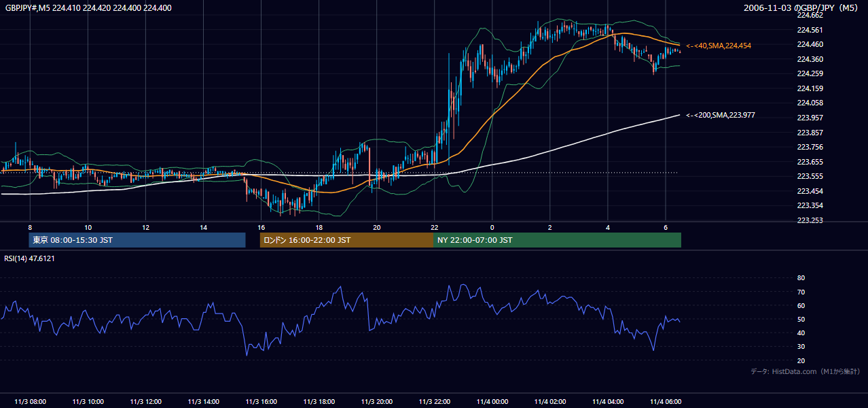868x408 pixels.
Task: Click price level 224.360 on price axis
Action: 810,59
